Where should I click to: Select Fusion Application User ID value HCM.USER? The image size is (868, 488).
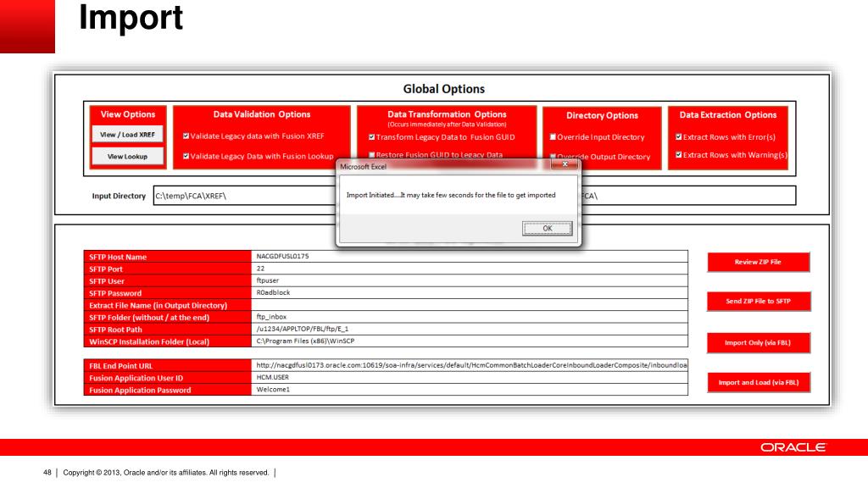[470, 377]
